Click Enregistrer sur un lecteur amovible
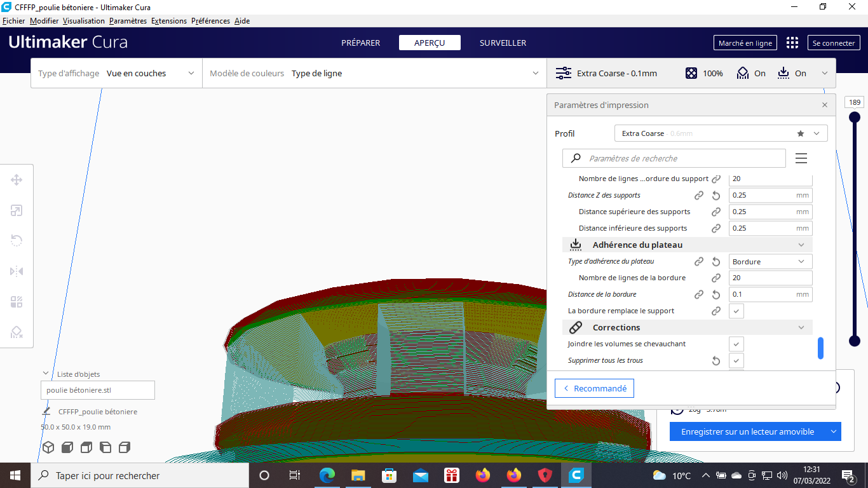This screenshot has width=868, height=488. [747, 431]
